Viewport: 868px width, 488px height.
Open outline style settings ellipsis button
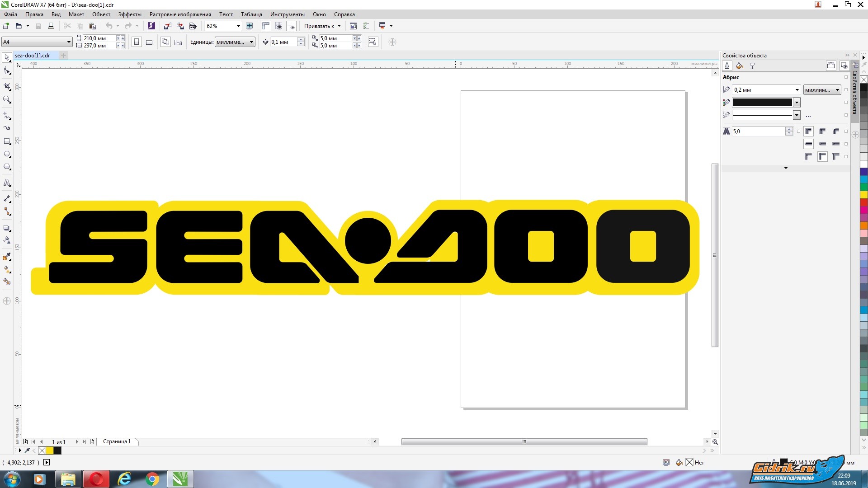[x=808, y=116]
